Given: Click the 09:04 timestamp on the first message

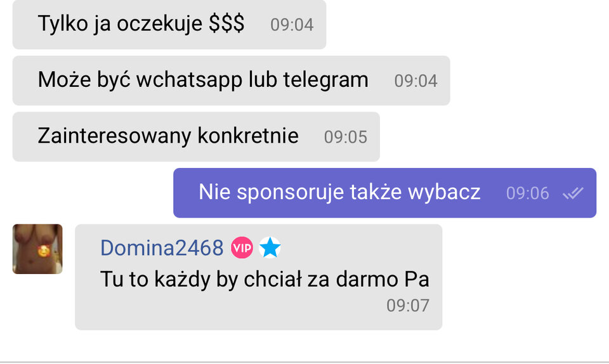Looking at the screenshot, I should (292, 25).
